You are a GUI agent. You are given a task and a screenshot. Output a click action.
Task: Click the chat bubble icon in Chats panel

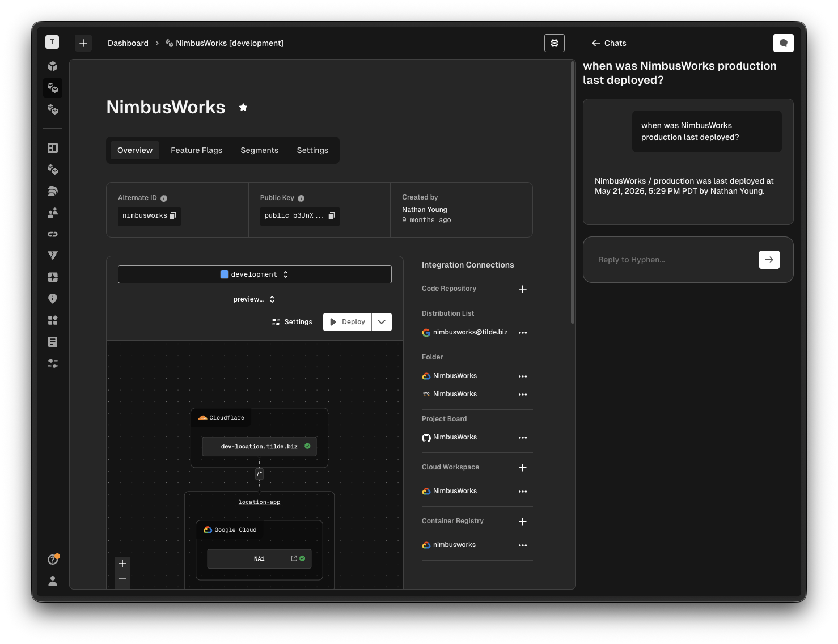(x=783, y=43)
